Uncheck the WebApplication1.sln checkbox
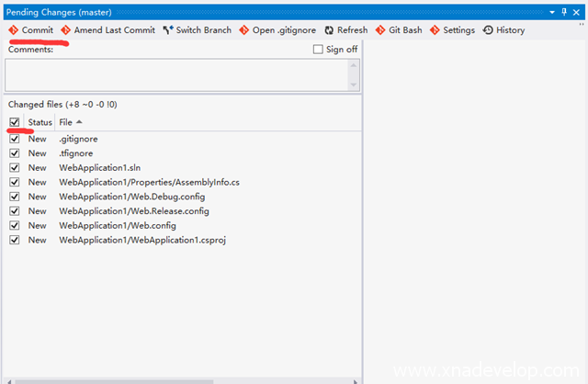 click(x=14, y=167)
